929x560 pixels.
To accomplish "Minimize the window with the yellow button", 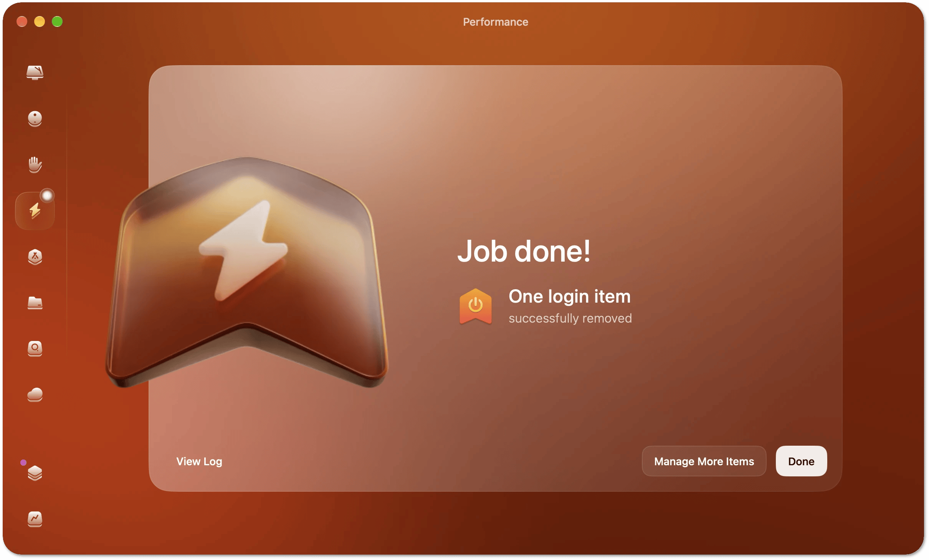I will [40, 21].
